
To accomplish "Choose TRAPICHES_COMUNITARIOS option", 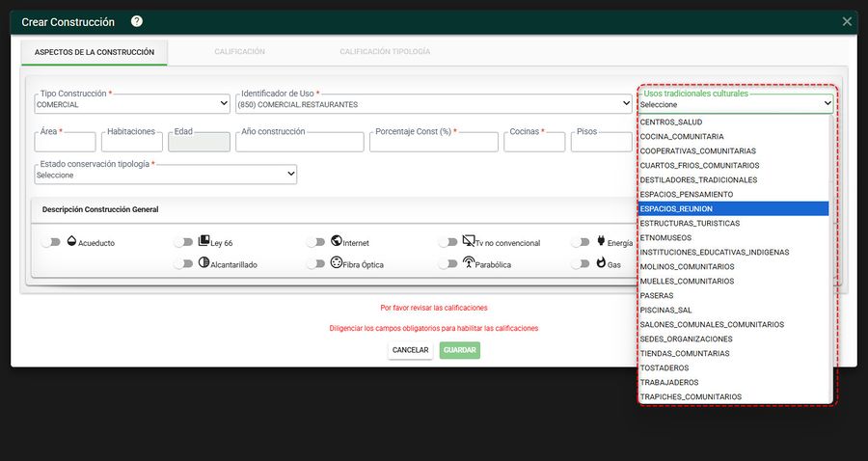I will (734, 396).
